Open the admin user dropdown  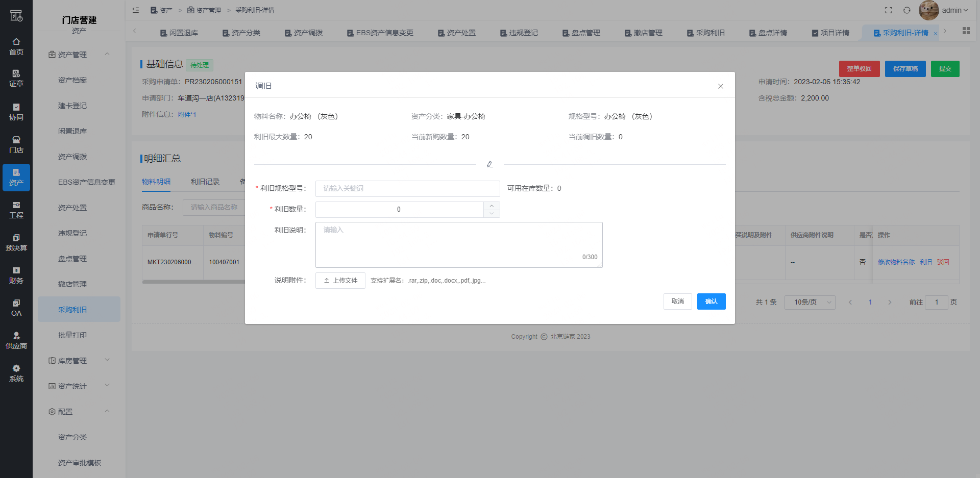point(954,10)
